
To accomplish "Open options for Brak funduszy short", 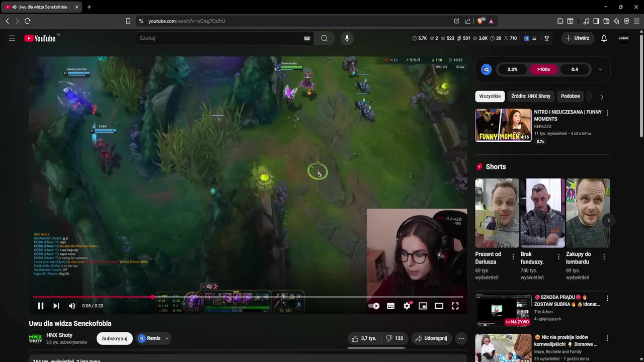I will coord(558,257).
